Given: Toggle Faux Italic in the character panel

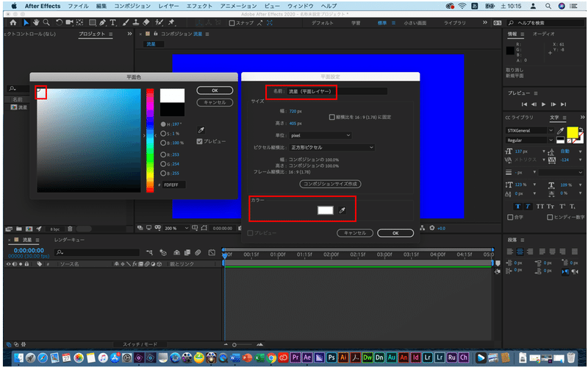Looking at the screenshot, I should (x=528, y=207).
